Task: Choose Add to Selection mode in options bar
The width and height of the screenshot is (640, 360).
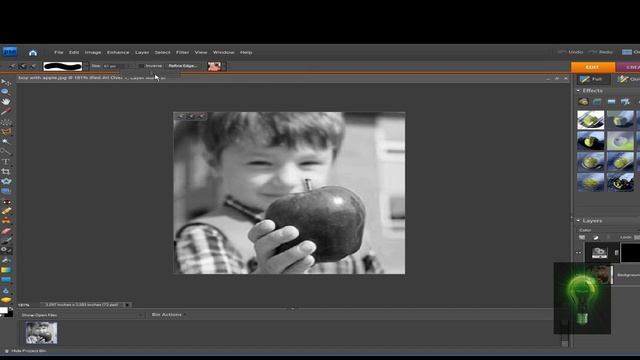Action: point(23,66)
